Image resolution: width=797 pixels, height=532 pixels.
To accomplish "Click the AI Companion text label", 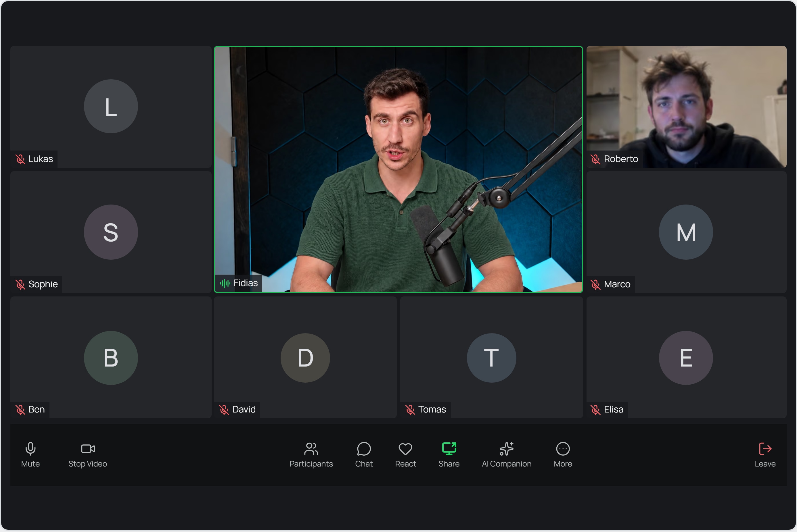I will click(x=506, y=463).
